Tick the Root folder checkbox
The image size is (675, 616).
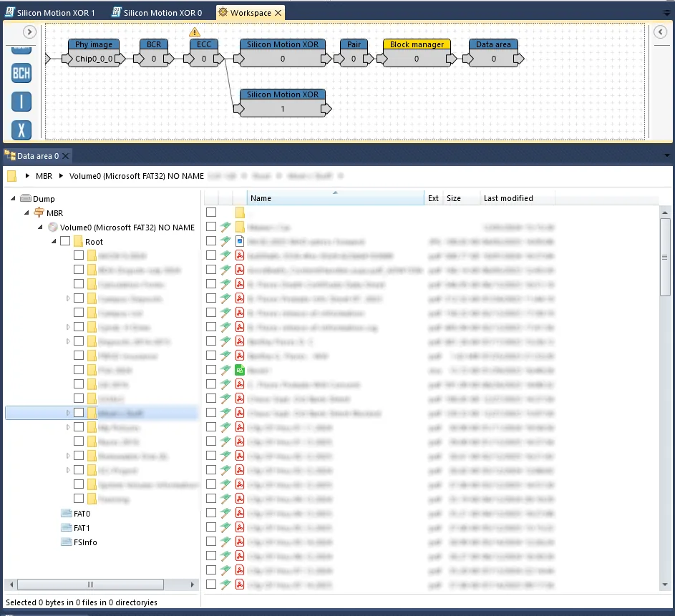[65, 241]
